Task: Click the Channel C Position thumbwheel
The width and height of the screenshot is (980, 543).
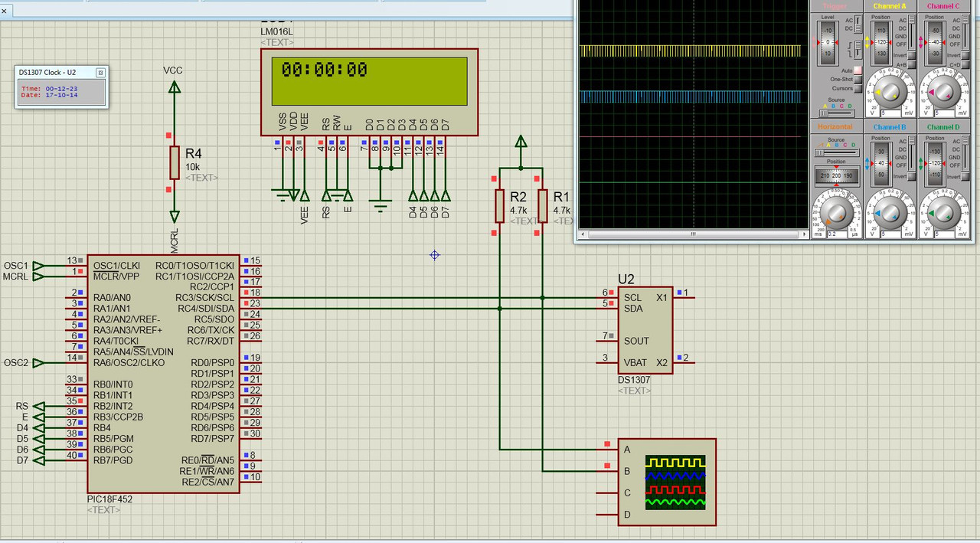Action: point(935,42)
